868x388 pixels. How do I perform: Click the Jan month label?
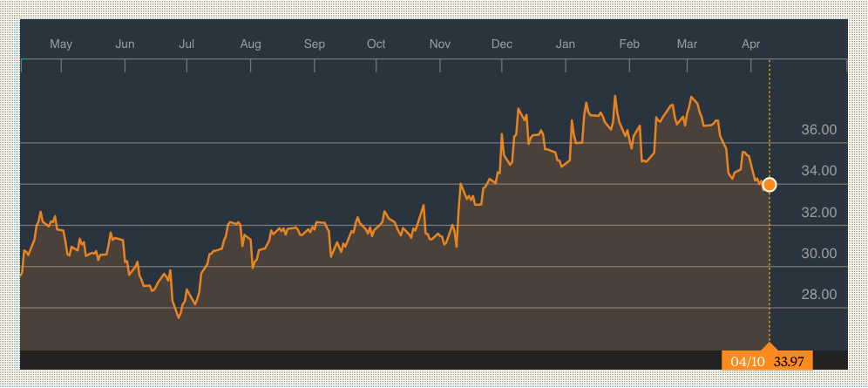(x=566, y=44)
